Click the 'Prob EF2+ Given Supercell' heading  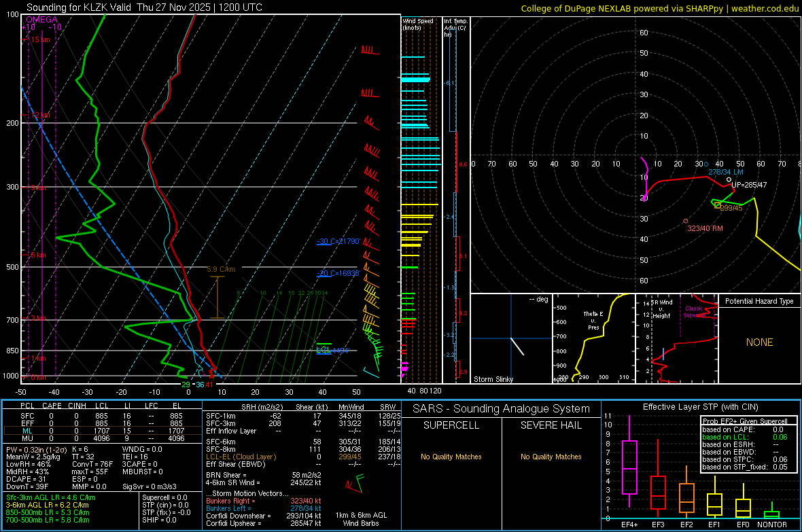click(744, 421)
